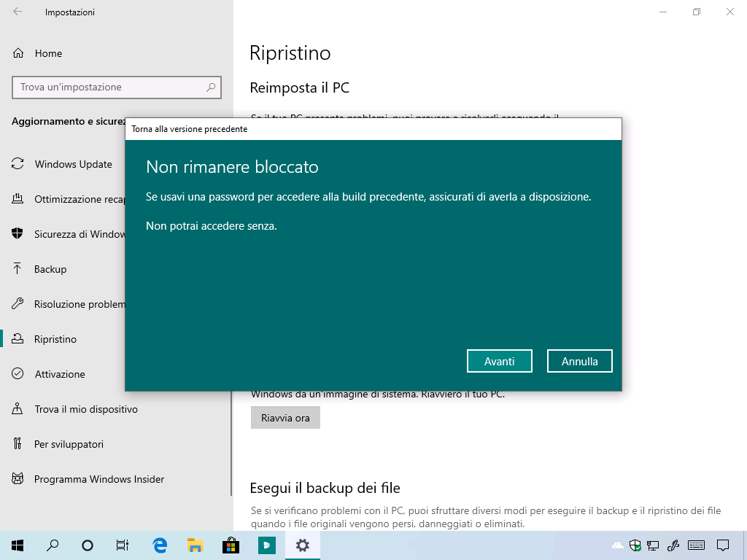
Task: Click the 'Reimposta il PC' heading
Action: (x=300, y=87)
